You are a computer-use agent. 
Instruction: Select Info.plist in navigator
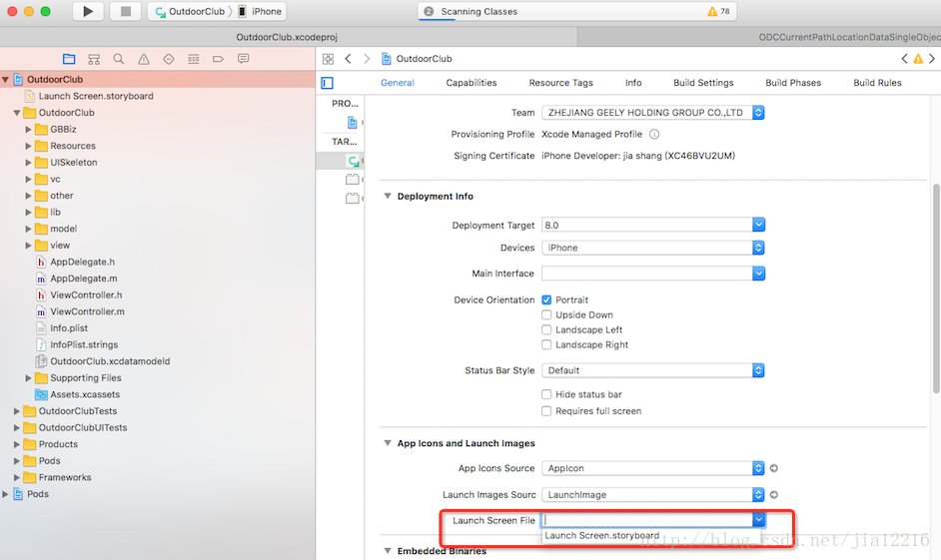(x=68, y=328)
